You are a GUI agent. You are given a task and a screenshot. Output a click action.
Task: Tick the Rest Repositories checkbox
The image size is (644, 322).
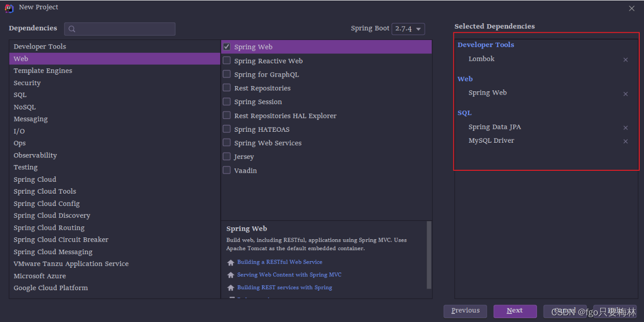click(227, 88)
